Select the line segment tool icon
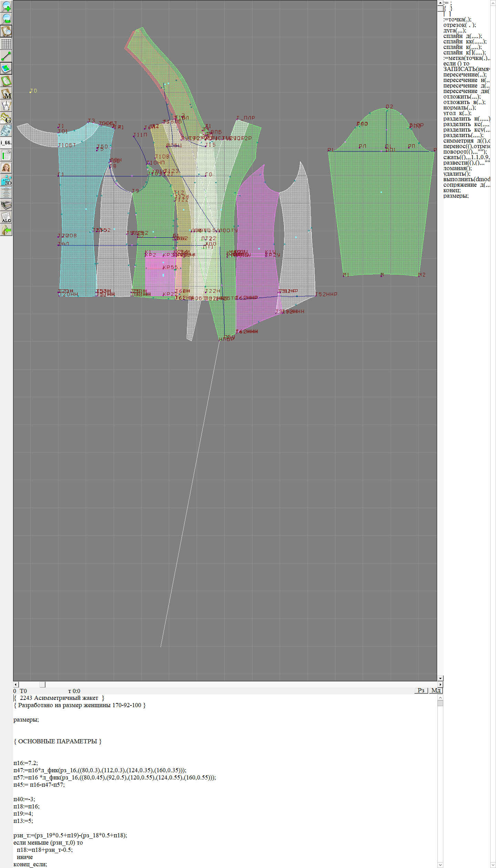 coord(6,56)
